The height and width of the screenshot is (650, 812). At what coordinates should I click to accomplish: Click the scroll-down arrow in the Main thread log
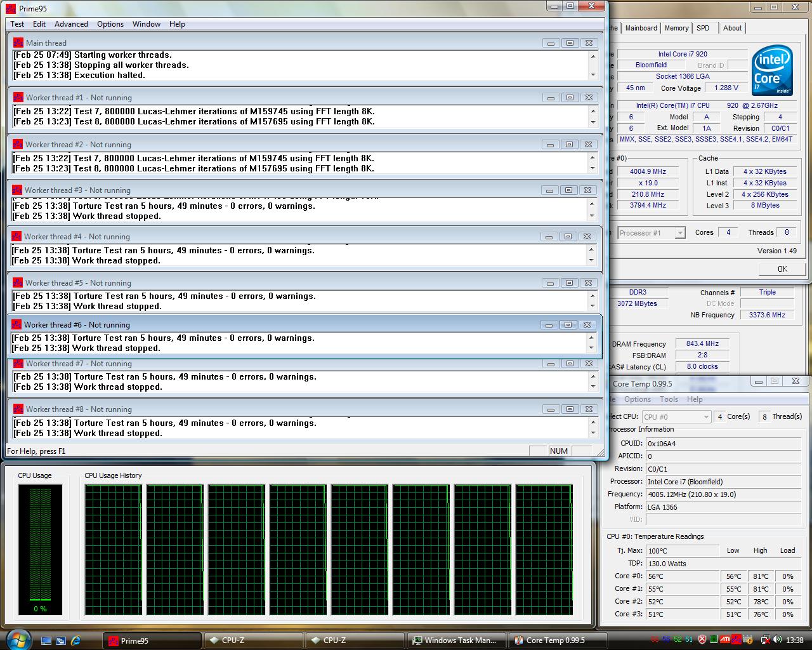click(593, 74)
